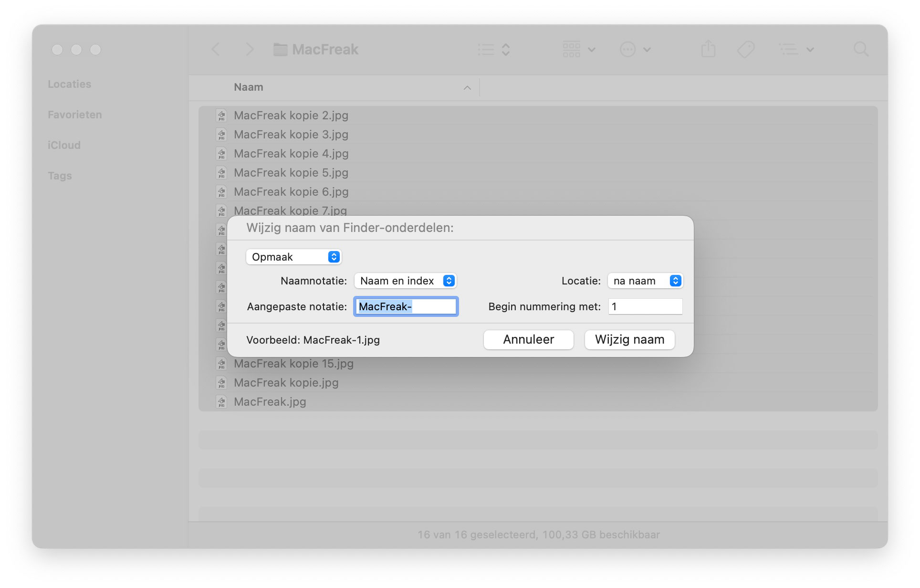Image resolution: width=920 pixels, height=588 pixels.
Task: Click JPEG icon of MacFreak.jpg
Action: point(221,402)
